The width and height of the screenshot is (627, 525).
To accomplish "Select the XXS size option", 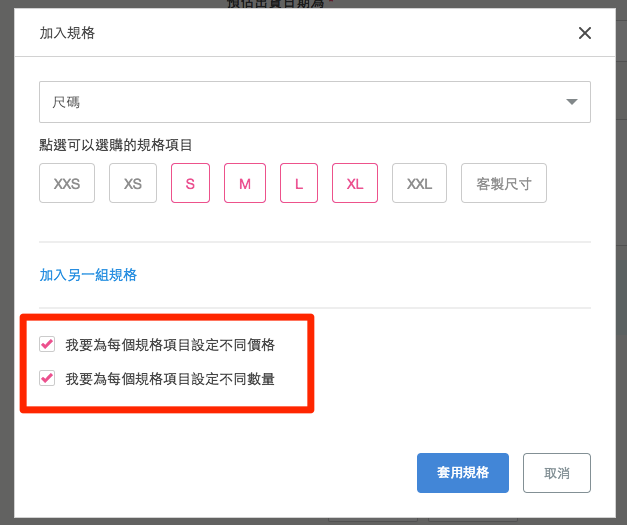I will pos(67,183).
